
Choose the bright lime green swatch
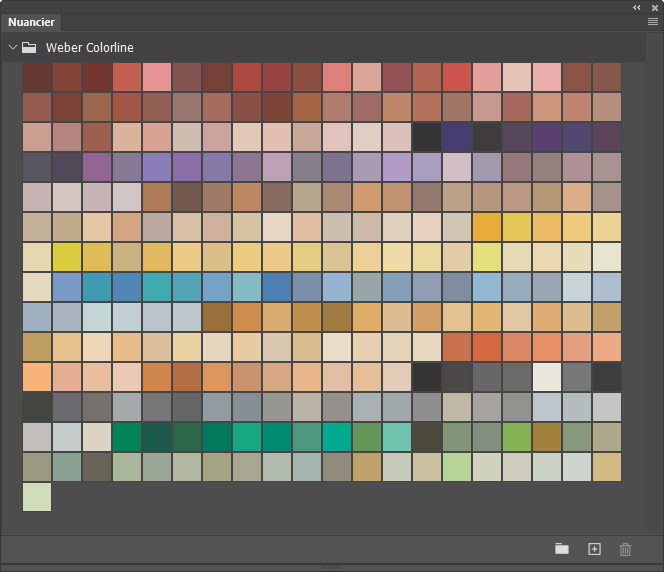pyautogui.click(x=517, y=437)
